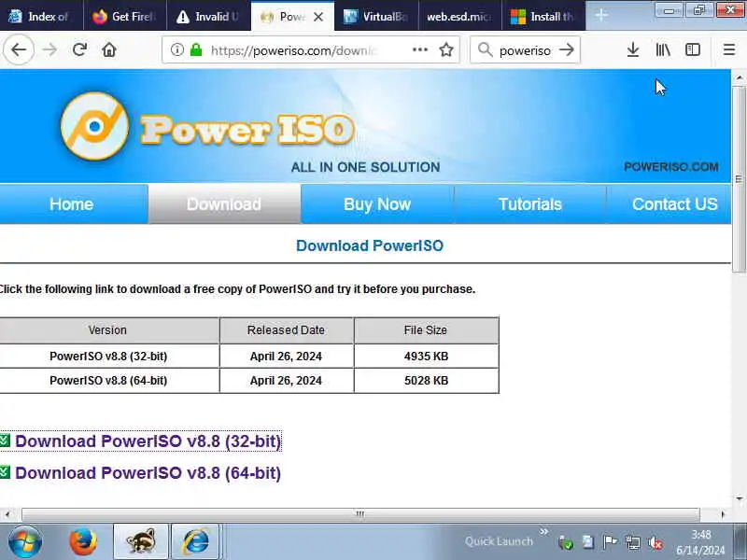Click the horizontal scrollbar thumb
Image resolution: width=747 pixels, height=560 pixels.
[360, 514]
